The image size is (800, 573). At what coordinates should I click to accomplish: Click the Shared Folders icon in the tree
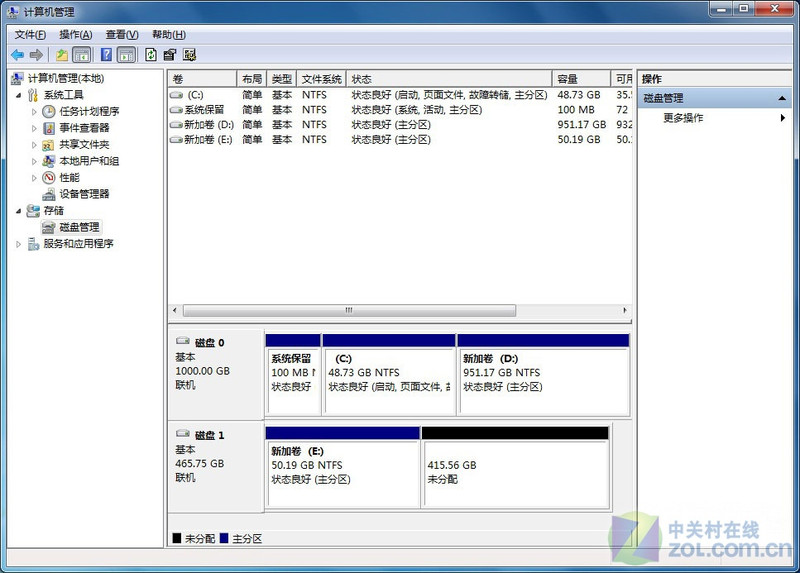[x=48, y=144]
